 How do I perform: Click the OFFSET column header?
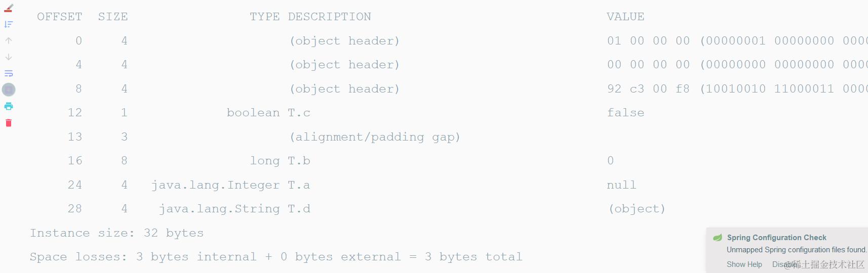59,17
